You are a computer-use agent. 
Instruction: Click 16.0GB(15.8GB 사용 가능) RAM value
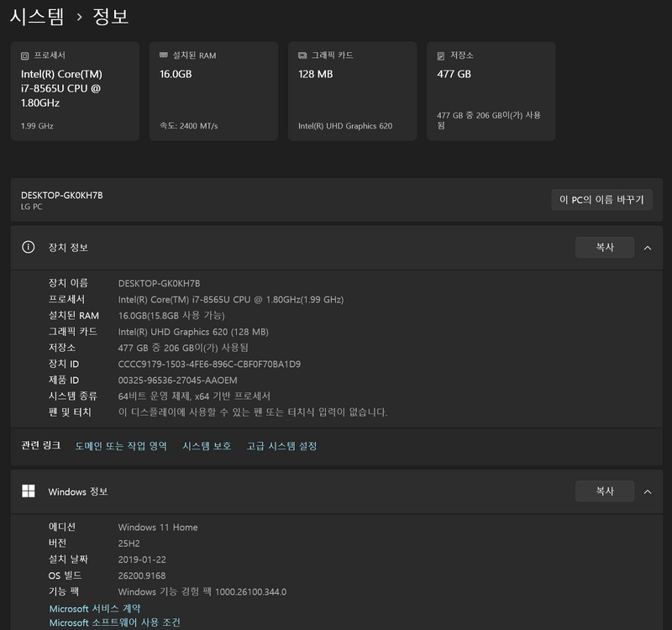(x=171, y=316)
